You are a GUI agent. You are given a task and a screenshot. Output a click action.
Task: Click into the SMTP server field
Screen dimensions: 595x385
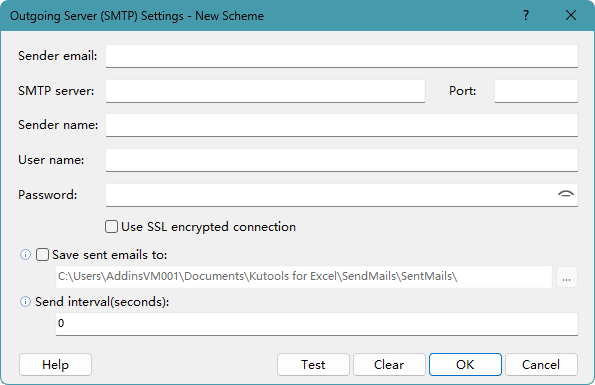[265, 91]
